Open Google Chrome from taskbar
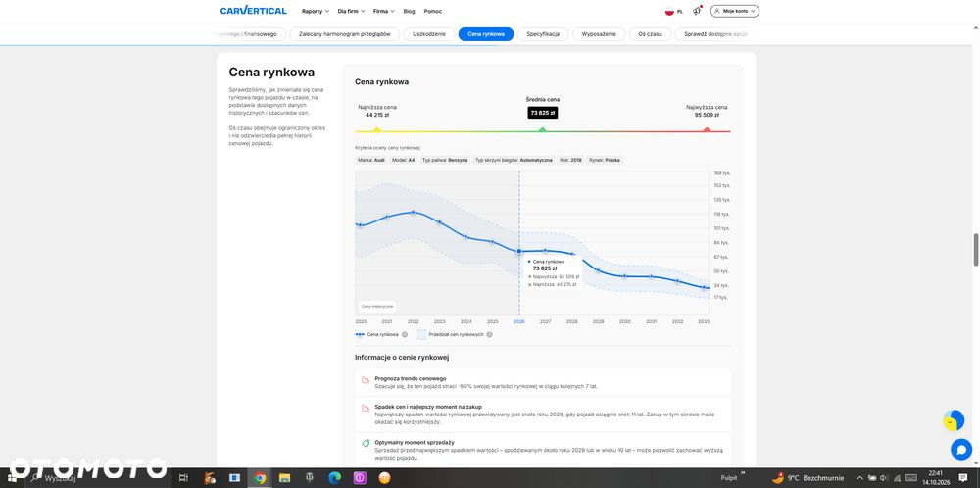Image resolution: width=980 pixels, height=488 pixels. click(x=260, y=478)
